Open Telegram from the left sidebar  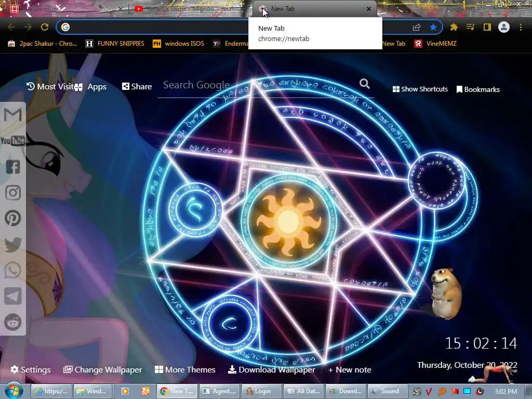[x=12, y=296]
